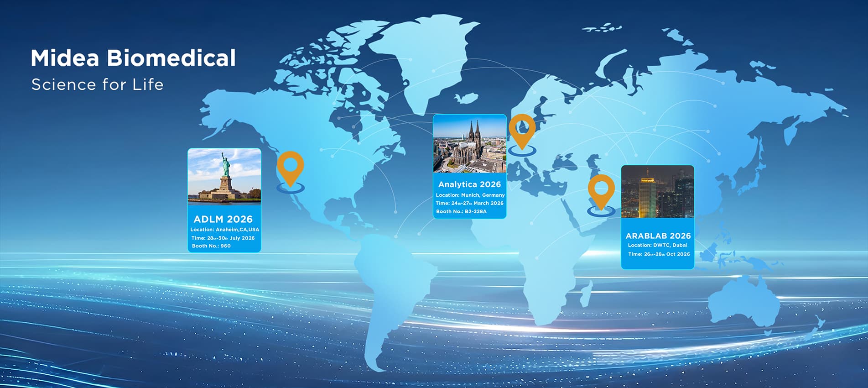Click Booth No. B2-228A text
Image resolution: width=868 pixels, height=388 pixels.
tap(461, 211)
